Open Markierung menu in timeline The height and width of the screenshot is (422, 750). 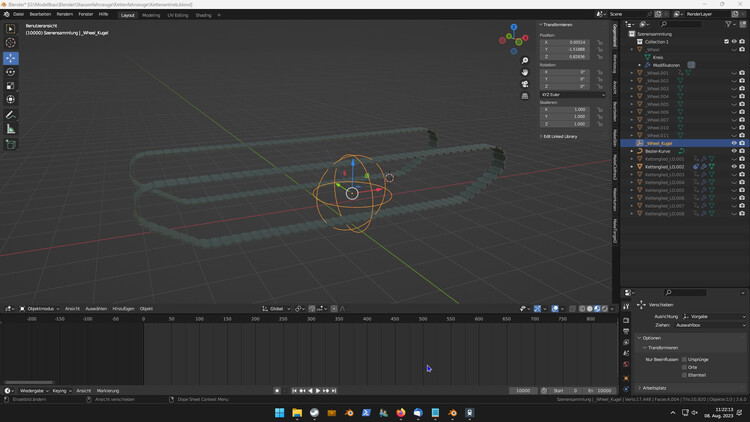tap(108, 391)
